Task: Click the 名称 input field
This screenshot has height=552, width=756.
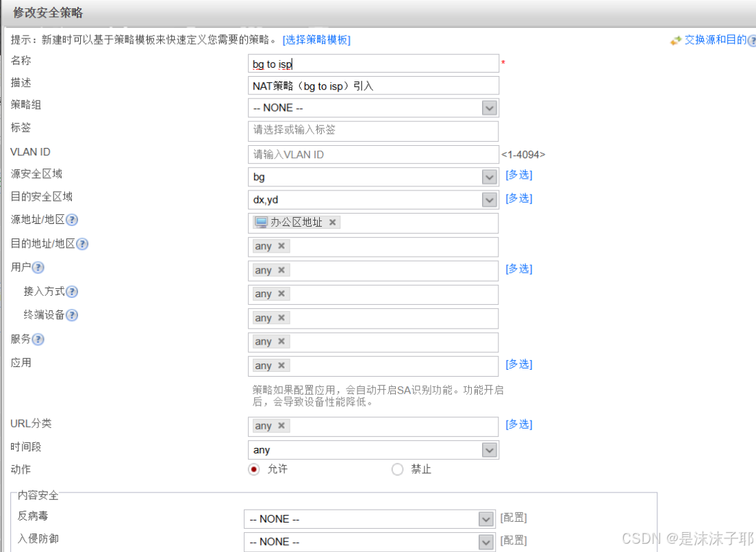Action: pyautogui.click(x=373, y=64)
